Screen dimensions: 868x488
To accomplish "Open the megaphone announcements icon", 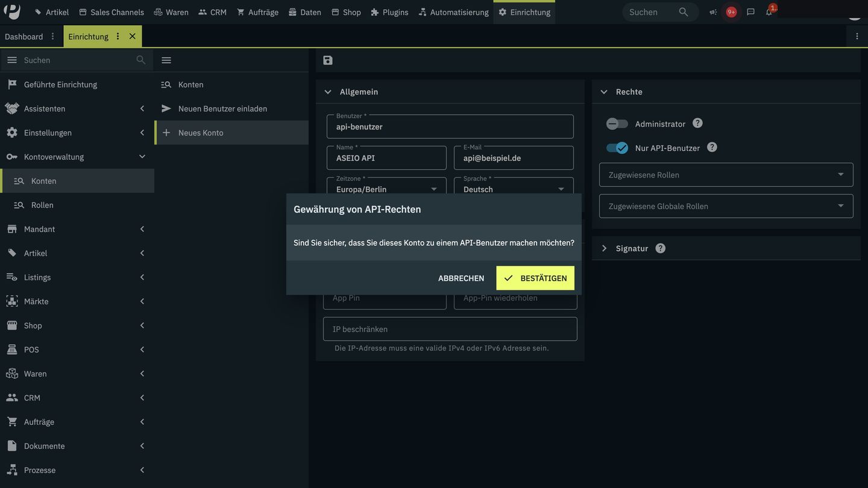I will click(x=713, y=12).
